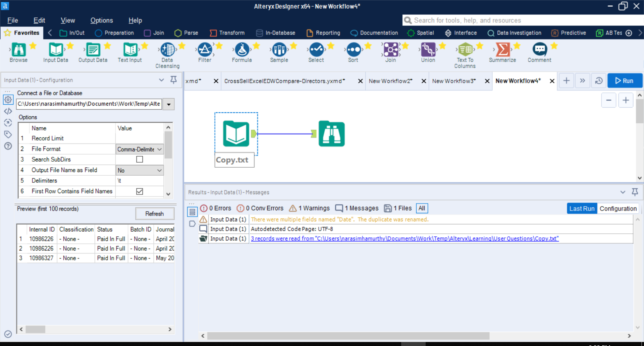Select the Filter tool icon
The width and height of the screenshot is (644, 346).
tap(205, 50)
